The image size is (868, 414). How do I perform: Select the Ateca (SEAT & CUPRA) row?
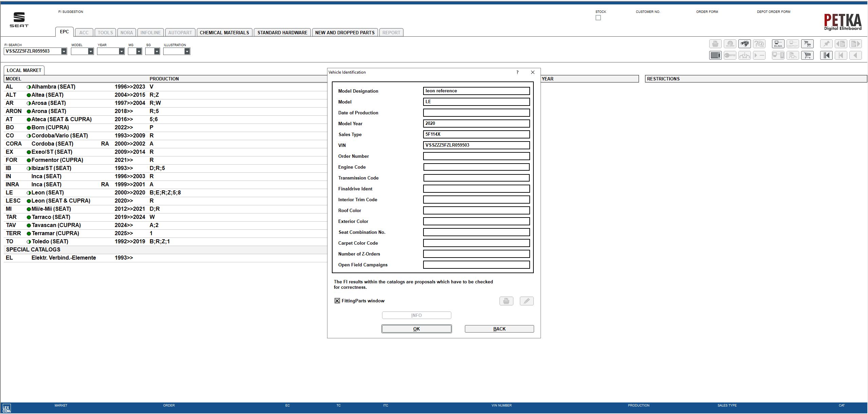coord(166,119)
